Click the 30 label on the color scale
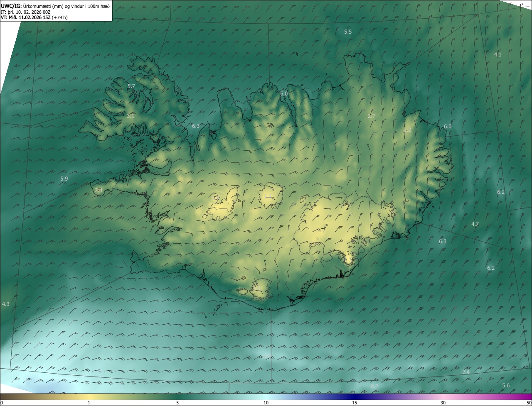Screen dimensions: 532x406 point(443,403)
